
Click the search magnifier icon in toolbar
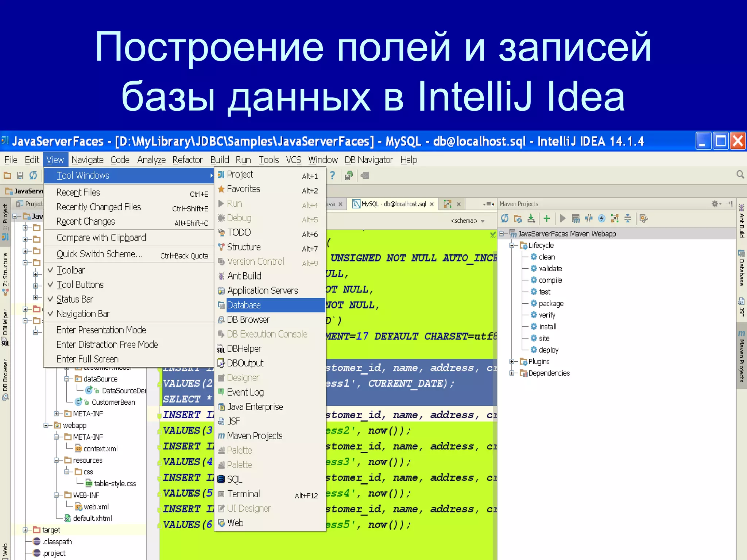coord(740,175)
